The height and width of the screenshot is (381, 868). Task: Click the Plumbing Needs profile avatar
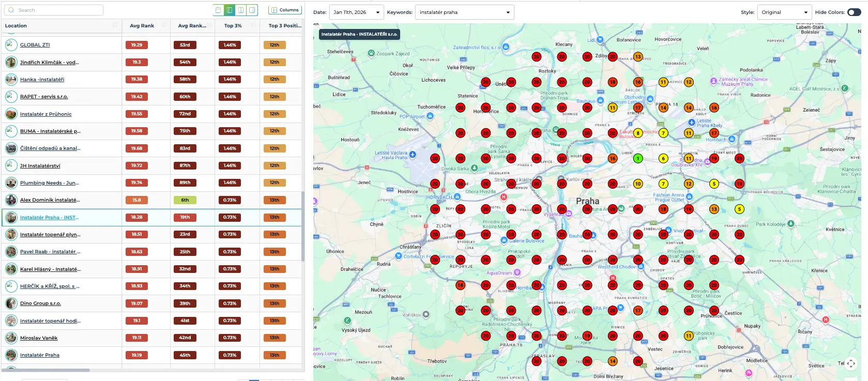[x=11, y=182]
